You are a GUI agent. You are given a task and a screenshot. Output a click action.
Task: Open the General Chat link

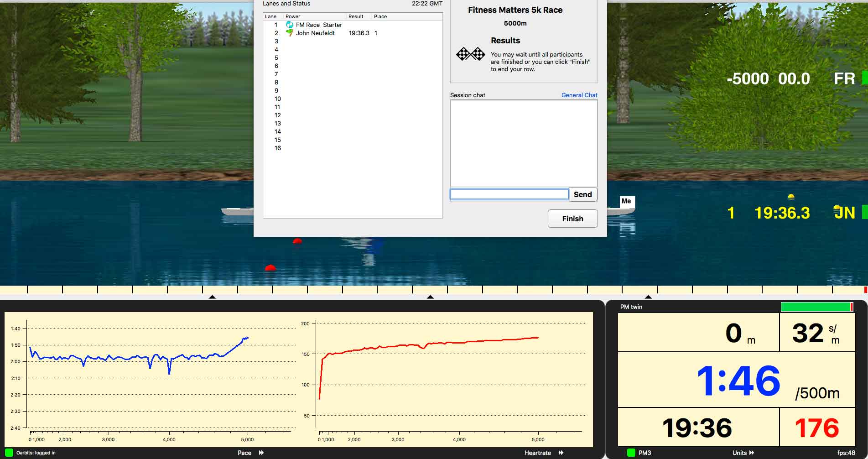(x=579, y=95)
